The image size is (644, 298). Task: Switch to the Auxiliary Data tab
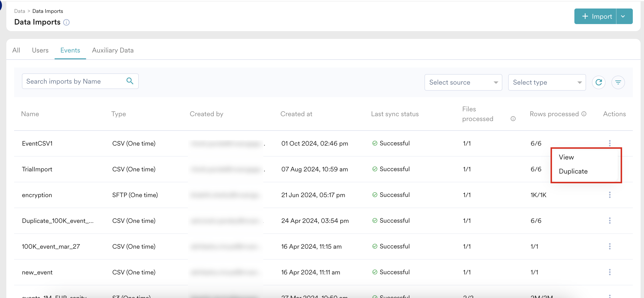coord(112,50)
